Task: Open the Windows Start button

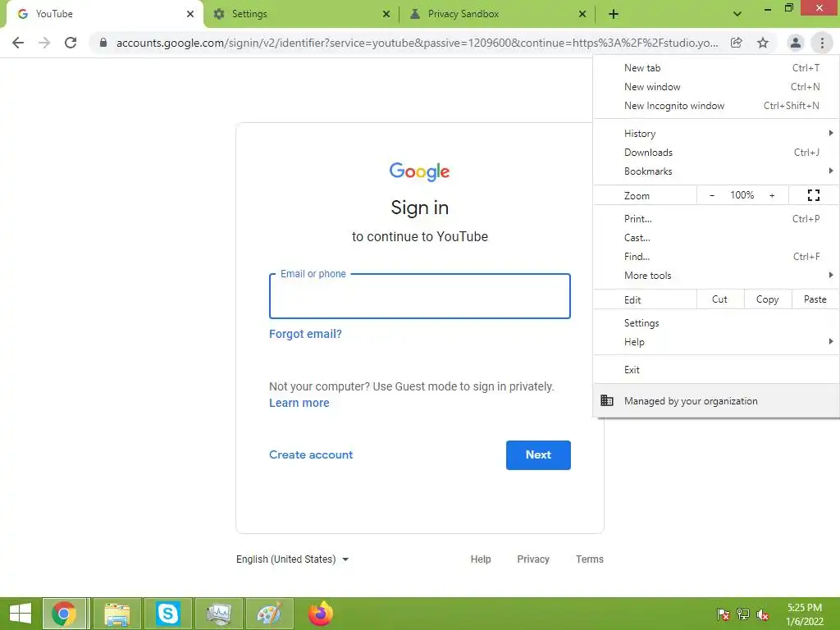Action: tap(21, 614)
